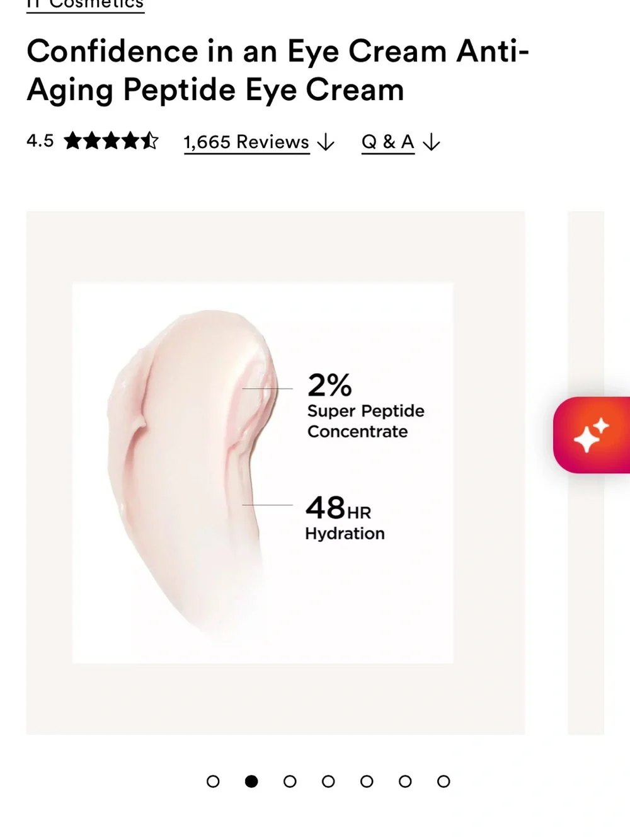Open the IT Cosmetics brand link
This screenshot has width=630, height=840.
(x=86, y=5)
